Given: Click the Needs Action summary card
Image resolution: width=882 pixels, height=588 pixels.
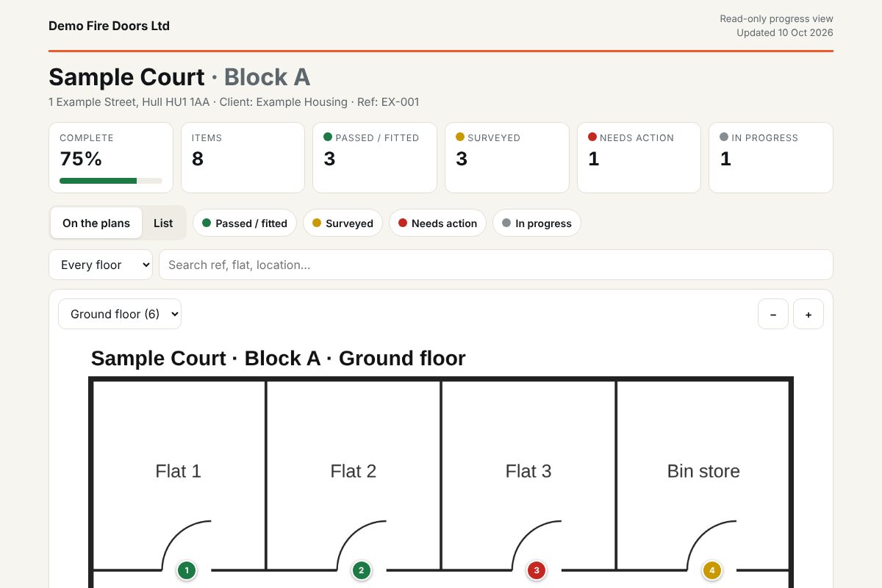Looking at the screenshot, I should [x=639, y=157].
